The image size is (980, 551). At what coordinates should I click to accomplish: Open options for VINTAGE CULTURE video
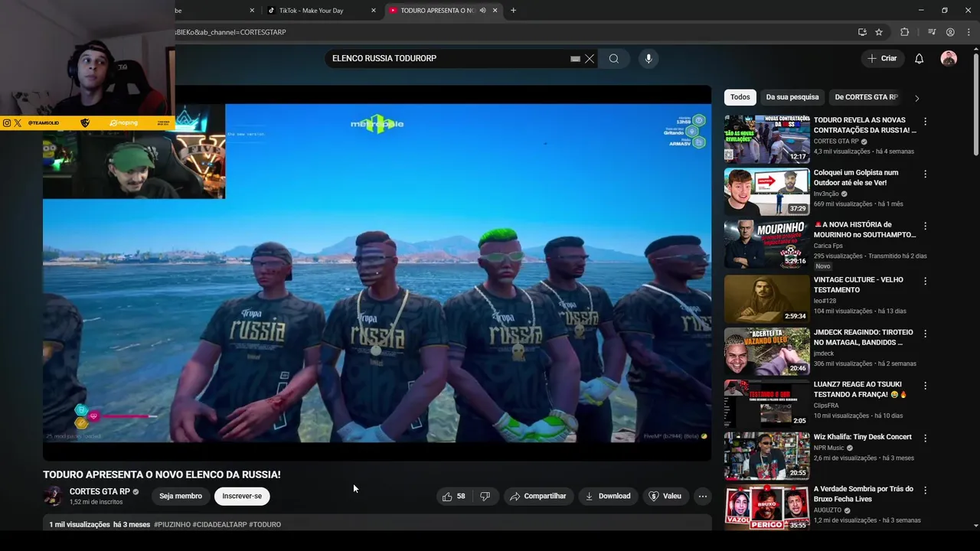925,281
